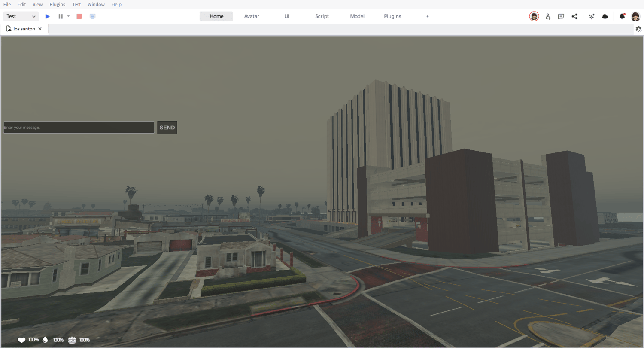
Task: Close the los santon tab
Action: coord(40,29)
